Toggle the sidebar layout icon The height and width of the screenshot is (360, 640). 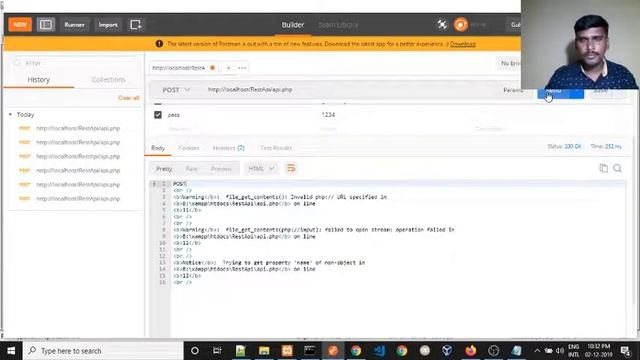pyautogui.click(x=46, y=24)
